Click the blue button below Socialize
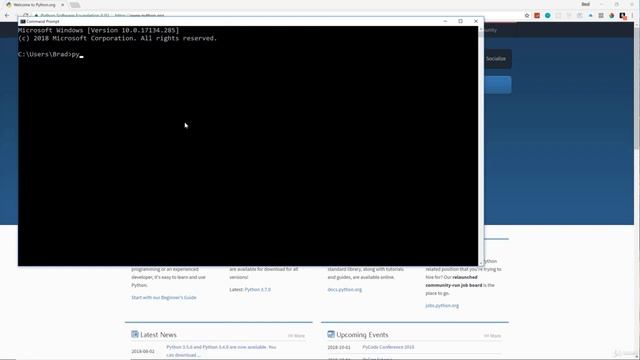Image resolution: width=640 pixels, height=360 pixels. coord(498,85)
